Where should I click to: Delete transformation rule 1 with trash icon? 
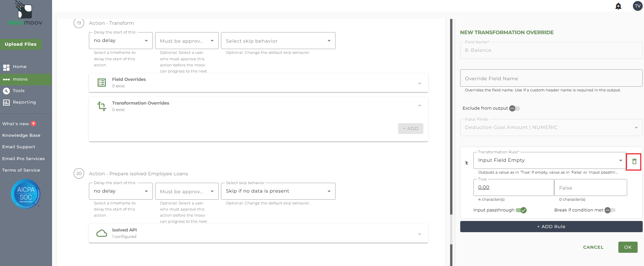click(x=634, y=162)
